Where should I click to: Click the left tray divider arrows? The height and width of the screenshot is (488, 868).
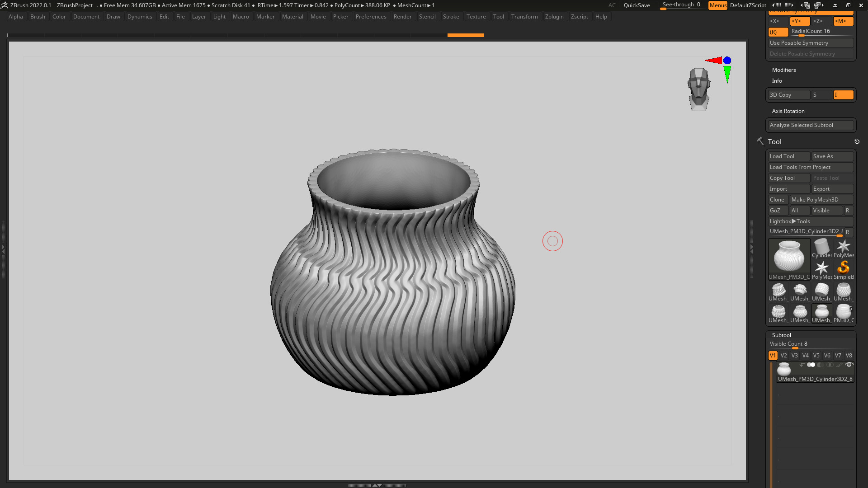point(3,249)
